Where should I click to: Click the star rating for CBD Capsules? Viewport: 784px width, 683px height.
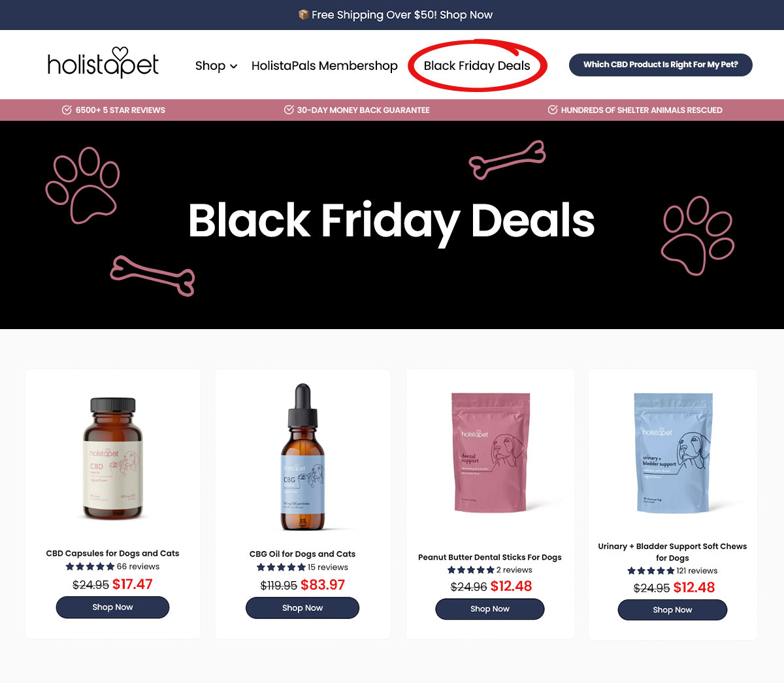90,567
